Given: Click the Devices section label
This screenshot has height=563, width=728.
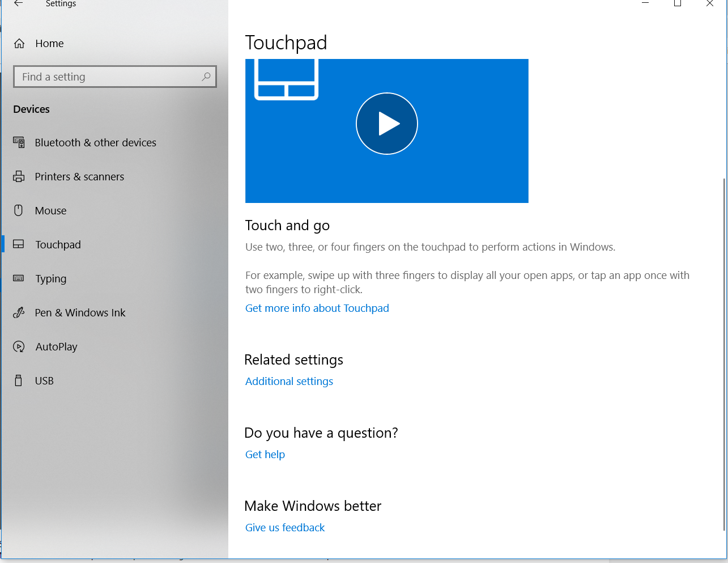Looking at the screenshot, I should point(31,109).
